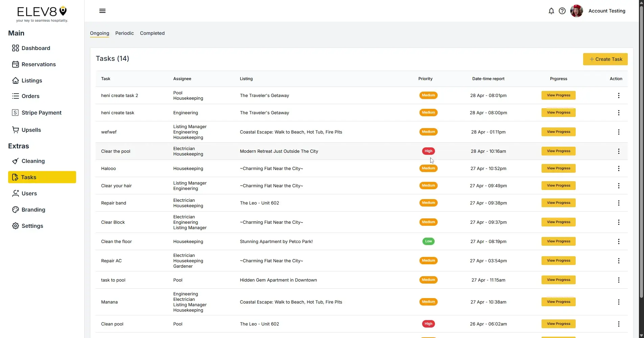The width and height of the screenshot is (644, 338).
Task: Open the kebab menu for Clean pool task
Action: coord(619,323)
